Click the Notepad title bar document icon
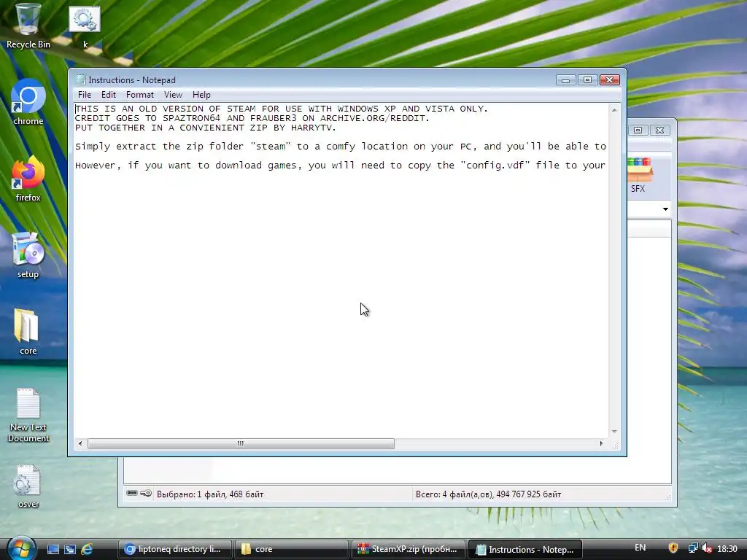The width and height of the screenshot is (747, 560). pyautogui.click(x=81, y=79)
